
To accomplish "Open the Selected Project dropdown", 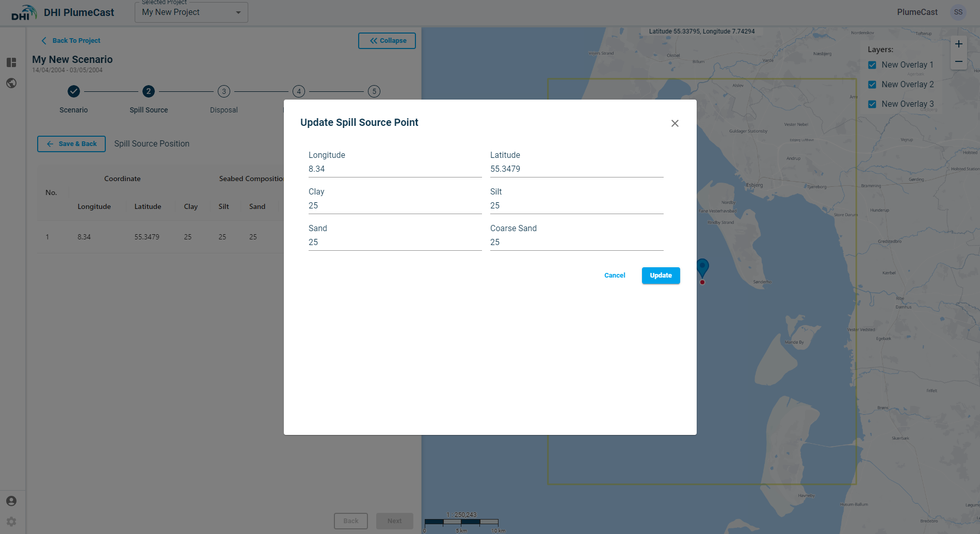I will (191, 12).
